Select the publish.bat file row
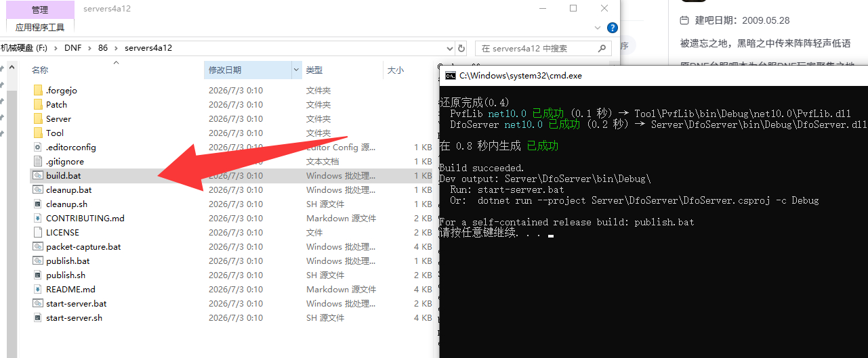868x358 pixels. click(230, 261)
